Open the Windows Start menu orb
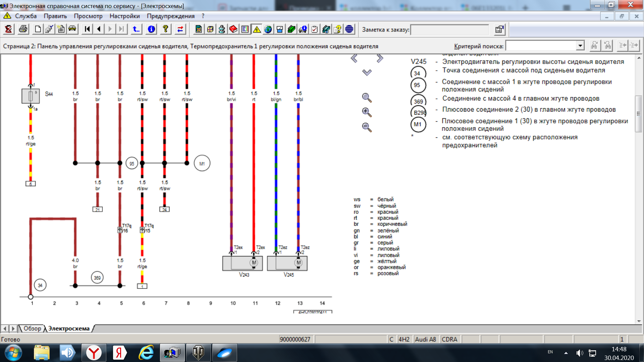This screenshot has height=362, width=644. 13,353
